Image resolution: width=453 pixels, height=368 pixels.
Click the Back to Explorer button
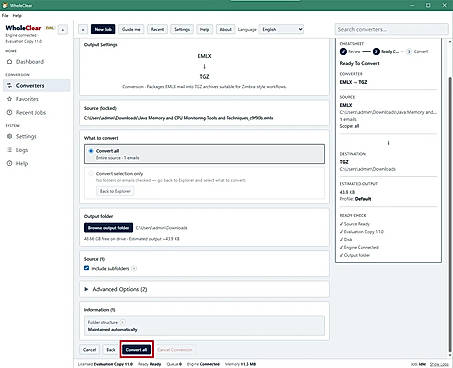(115, 191)
